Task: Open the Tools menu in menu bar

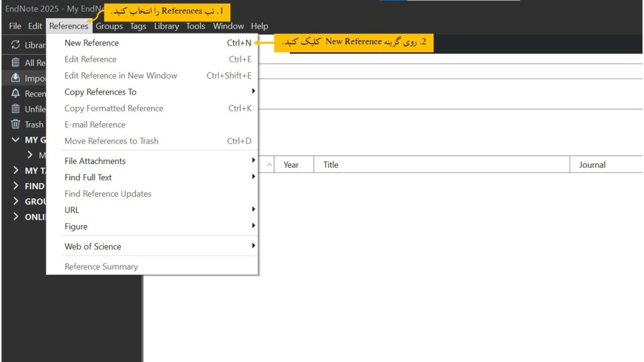Action: 196,26
